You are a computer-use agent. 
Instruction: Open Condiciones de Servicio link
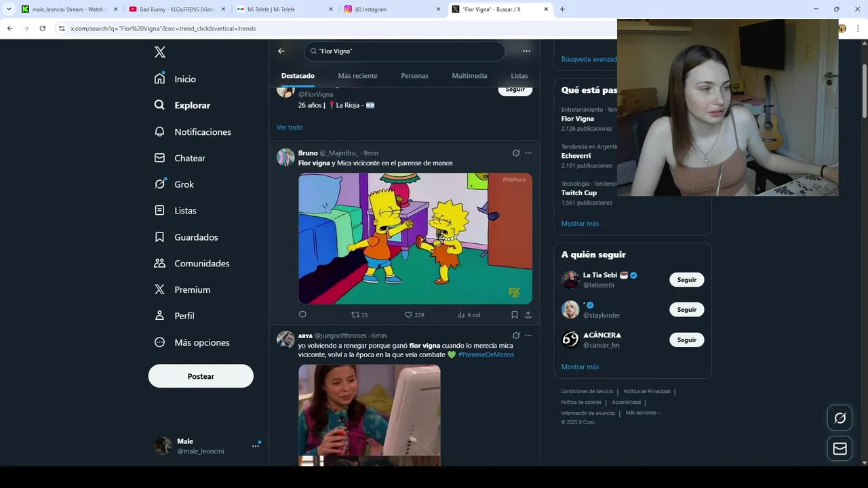pyautogui.click(x=587, y=391)
